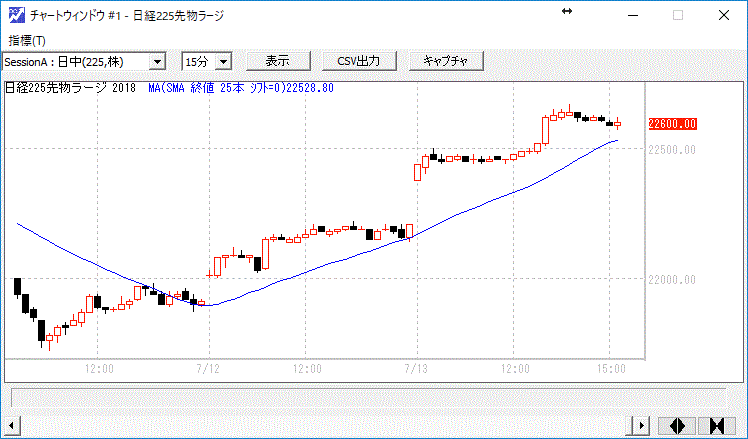The width and height of the screenshot is (748, 439).
Task: Click the horizontal scrollbar left arrow
Action: (x=11, y=425)
